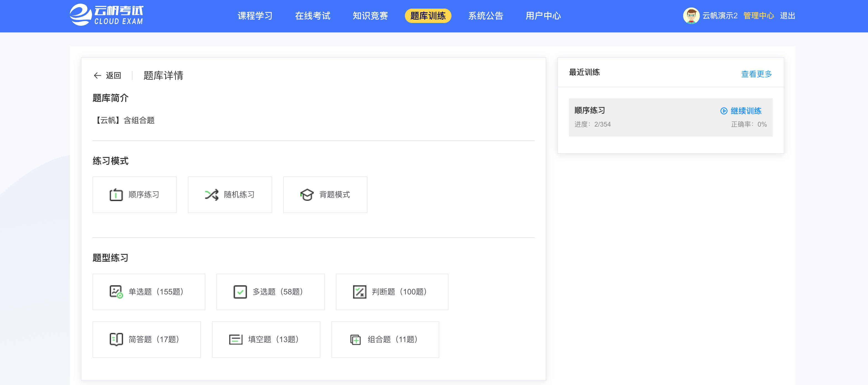Click the user avatar picture
Viewport: 868px width, 385px height.
pyautogui.click(x=691, y=16)
